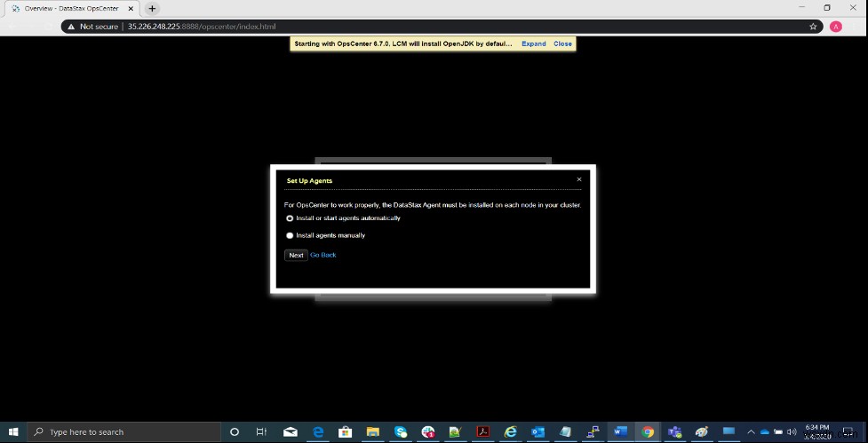Click the taskbar search box
Image resolution: width=868 pixels, height=443 pixels.
click(x=124, y=432)
